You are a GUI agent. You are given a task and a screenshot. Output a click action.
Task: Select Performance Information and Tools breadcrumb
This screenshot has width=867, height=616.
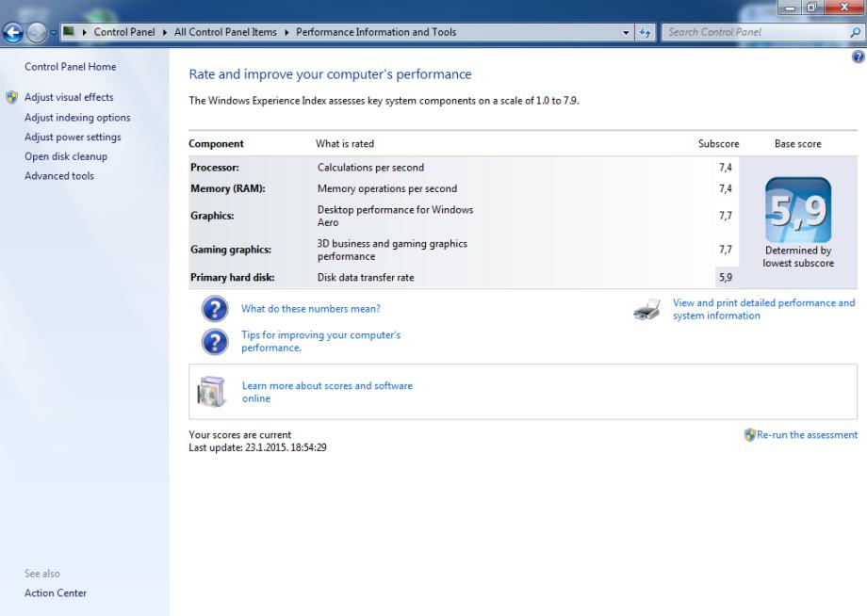(376, 32)
